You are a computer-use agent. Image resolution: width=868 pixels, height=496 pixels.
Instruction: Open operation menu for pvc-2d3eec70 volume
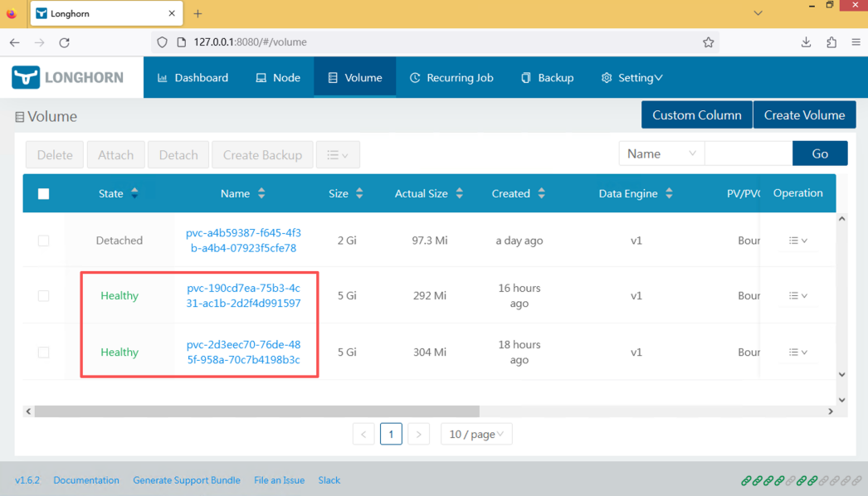[797, 352]
